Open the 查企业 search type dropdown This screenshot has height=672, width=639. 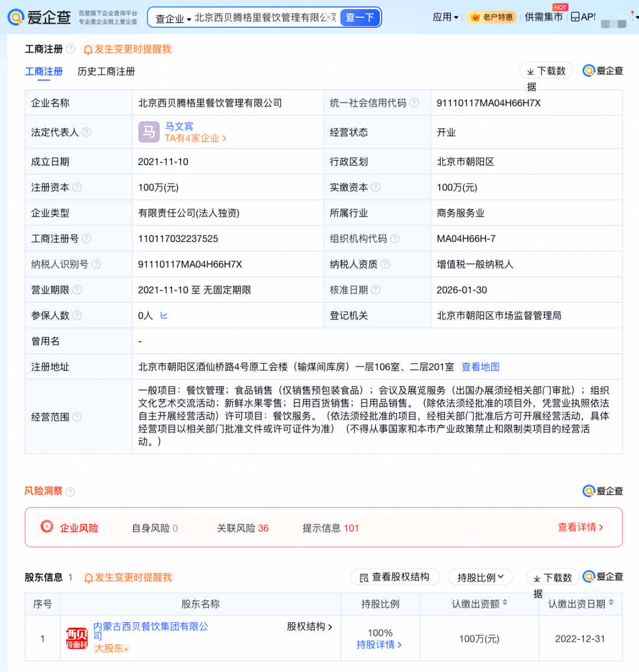click(173, 18)
